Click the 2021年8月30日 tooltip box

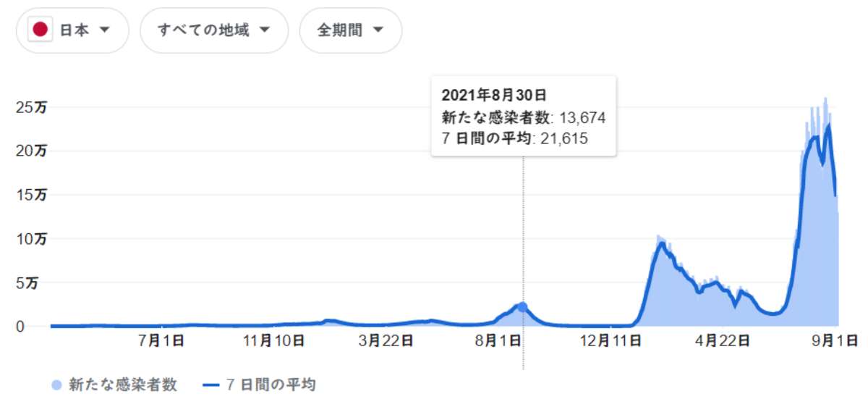[x=523, y=116]
